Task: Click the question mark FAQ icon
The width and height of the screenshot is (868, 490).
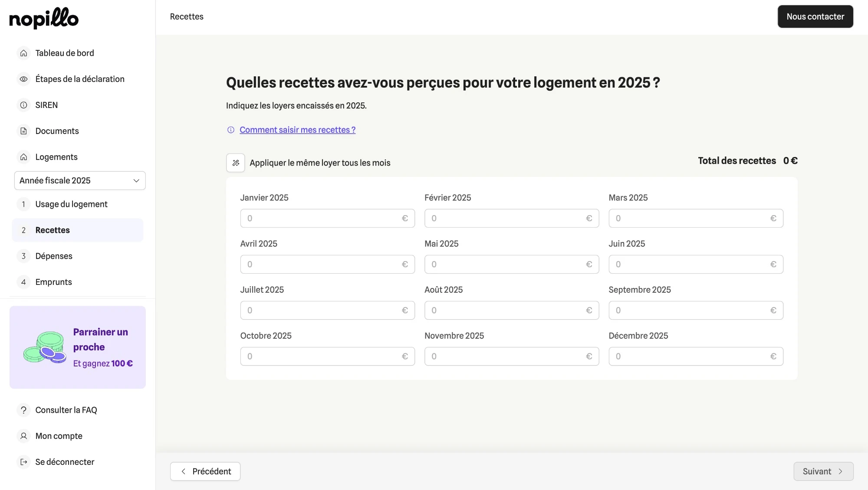Action: (x=24, y=410)
